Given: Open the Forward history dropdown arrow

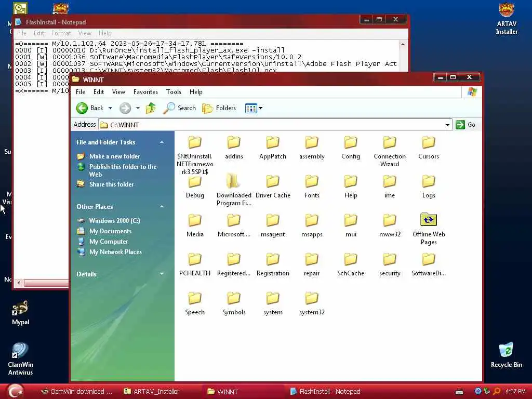Looking at the screenshot, I should point(138,108).
